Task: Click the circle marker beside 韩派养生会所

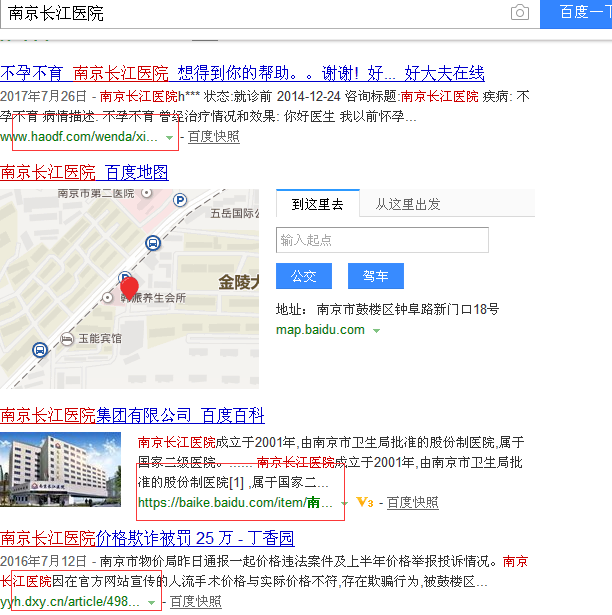Action: click(109, 298)
